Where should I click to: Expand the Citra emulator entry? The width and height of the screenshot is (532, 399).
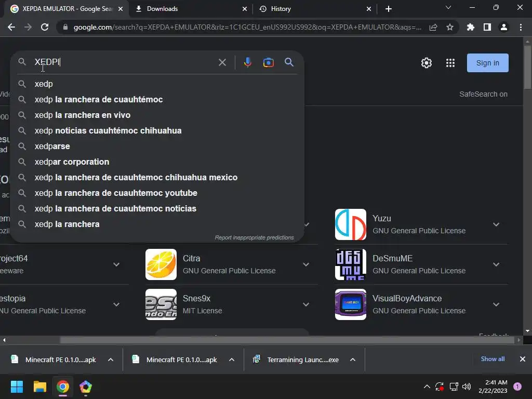click(x=306, y=264)
